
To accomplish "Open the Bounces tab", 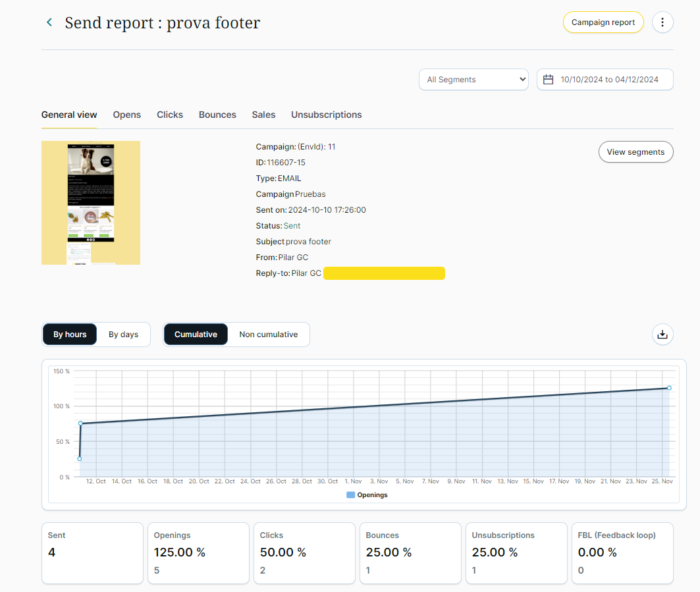I will point(217,115).
